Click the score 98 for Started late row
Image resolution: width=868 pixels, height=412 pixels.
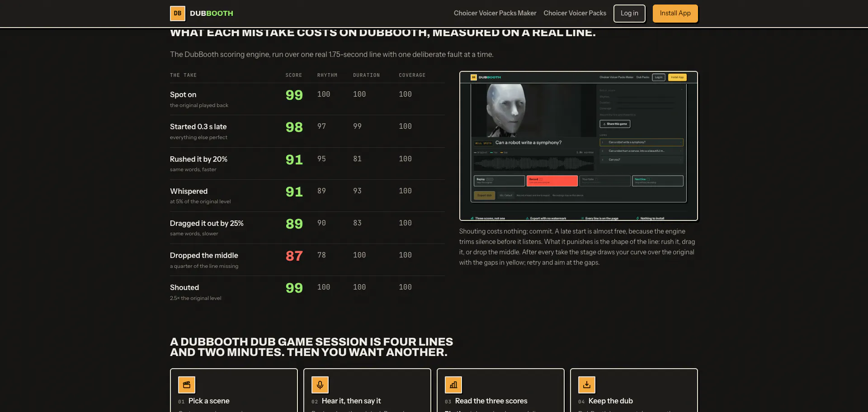[294, 127]
